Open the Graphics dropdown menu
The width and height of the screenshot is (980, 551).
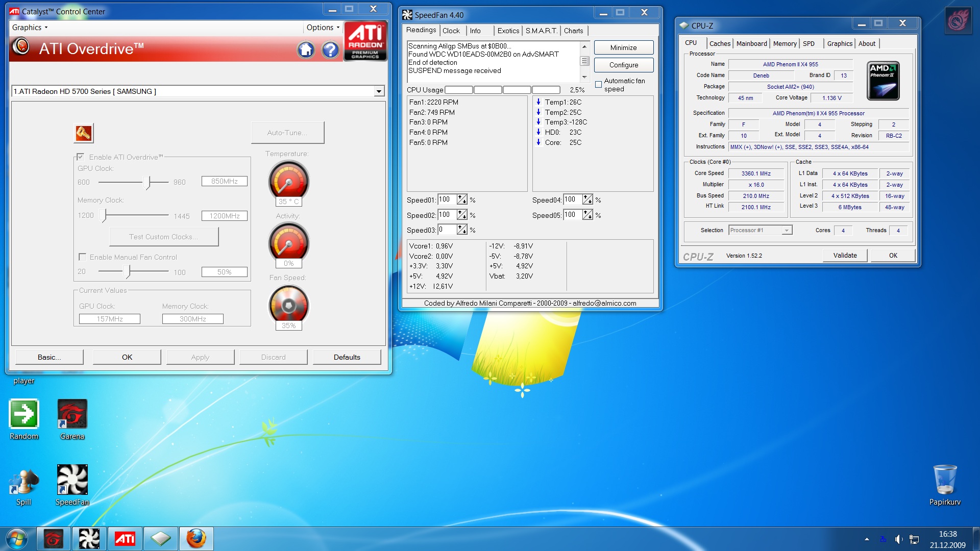coord(30,28)
